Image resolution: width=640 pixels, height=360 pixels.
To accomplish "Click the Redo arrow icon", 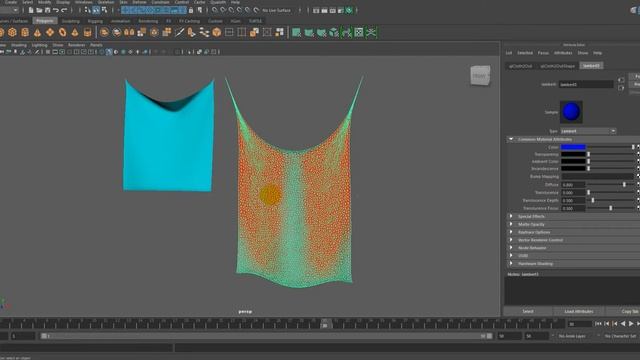I will [64, 10].
